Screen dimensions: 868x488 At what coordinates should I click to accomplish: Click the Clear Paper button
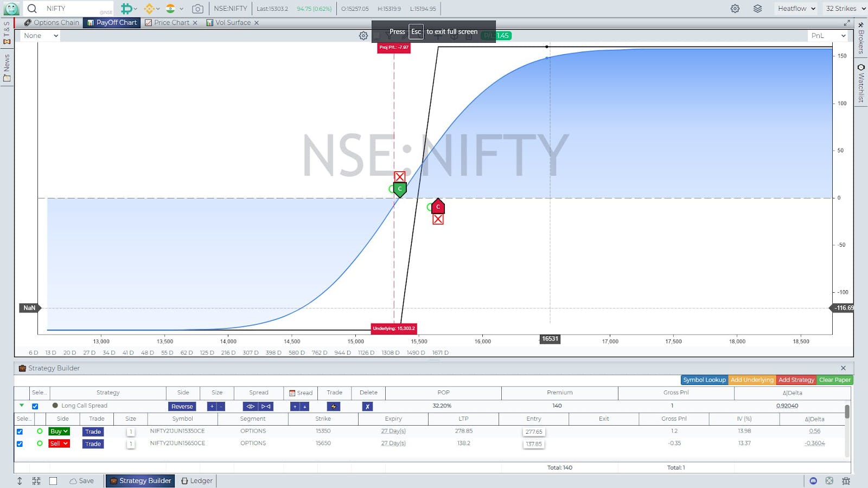(x=834, y=380)
